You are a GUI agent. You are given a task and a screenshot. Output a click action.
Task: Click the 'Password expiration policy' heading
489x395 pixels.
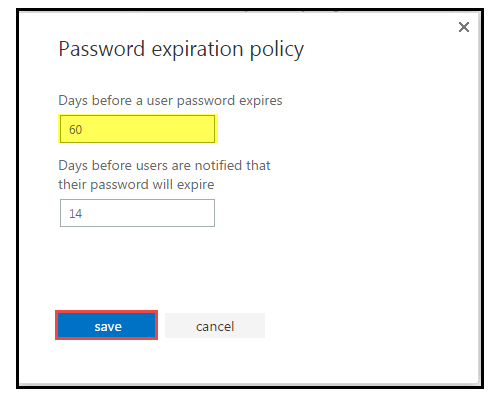pos(181,49)
